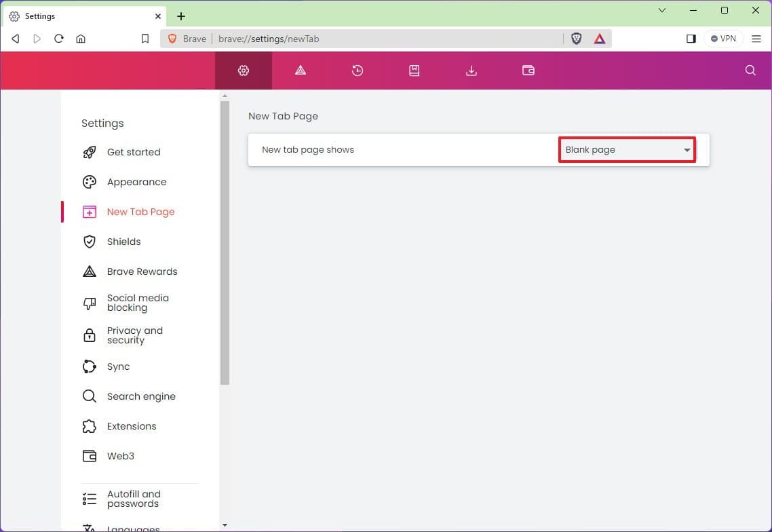The height and width of the screenshot is (532, 772).
Task: Open the Bookmarks section icon
Action: (x=414, y=70)
